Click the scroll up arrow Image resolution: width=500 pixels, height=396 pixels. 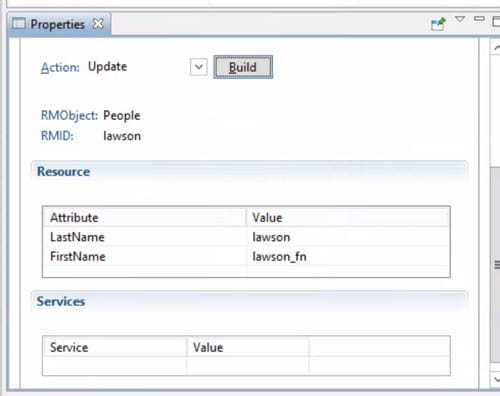point(496,48)
